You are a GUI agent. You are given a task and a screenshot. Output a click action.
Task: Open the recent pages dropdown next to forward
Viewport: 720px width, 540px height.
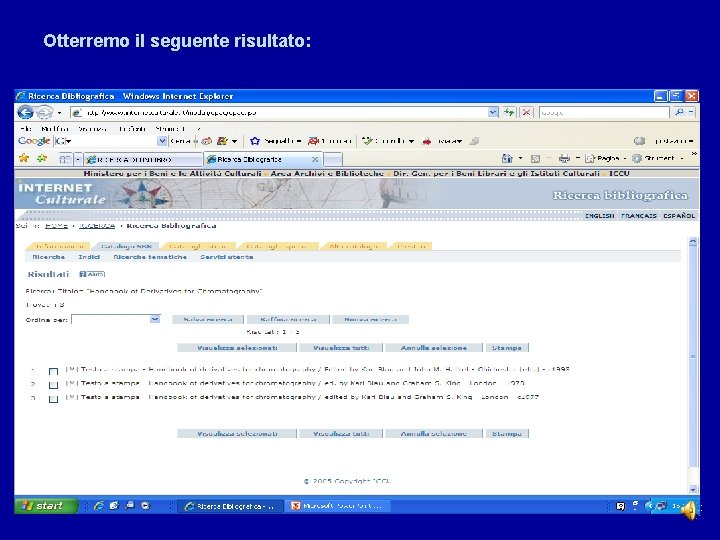59,112
